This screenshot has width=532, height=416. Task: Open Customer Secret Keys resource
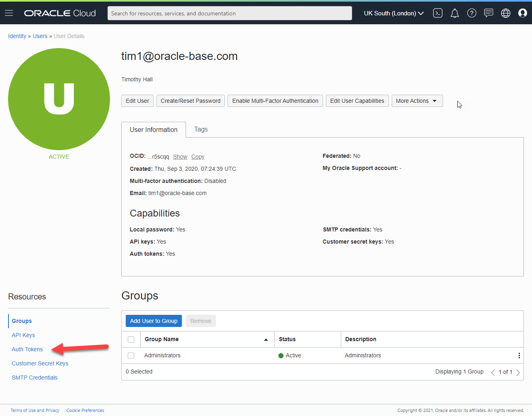point(40,363)
